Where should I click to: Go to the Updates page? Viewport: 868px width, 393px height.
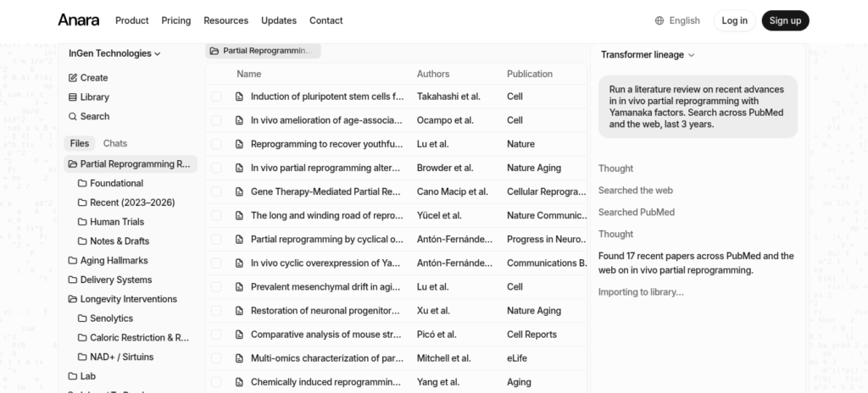(x=279, y=20)
